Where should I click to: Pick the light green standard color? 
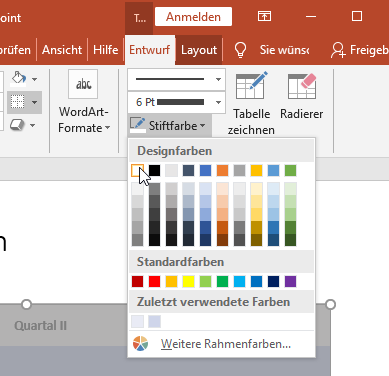pos(205,281)
